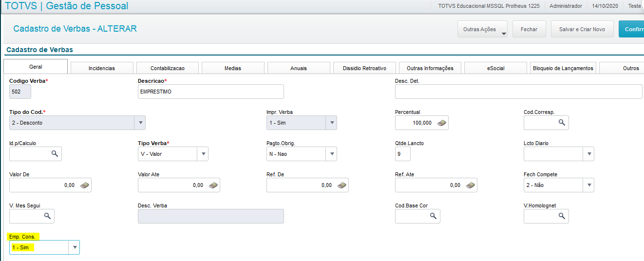644x261 pixels.
Task: Click TOTVS Educacional MSSQL Protheus 1225 text
Action: (490, 6)
